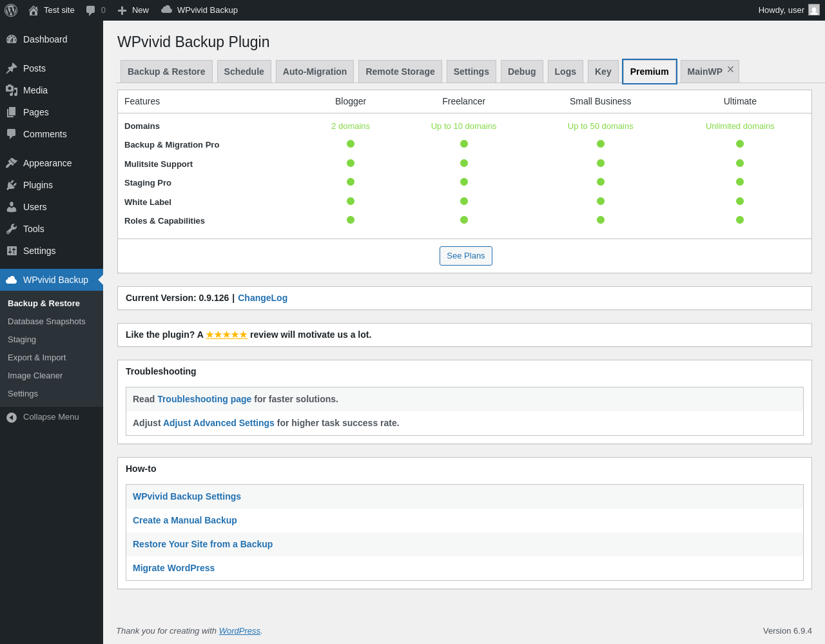825x644 pixels.
Task: Click the Tools wrench icon
Action: 12,229
